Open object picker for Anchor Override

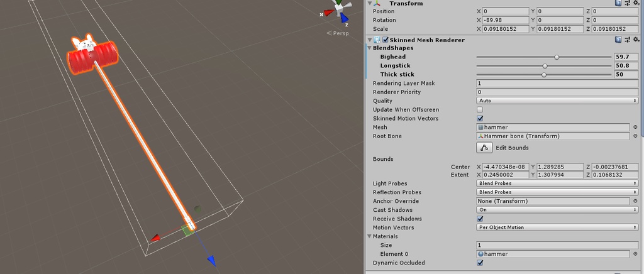coord(635,201)
